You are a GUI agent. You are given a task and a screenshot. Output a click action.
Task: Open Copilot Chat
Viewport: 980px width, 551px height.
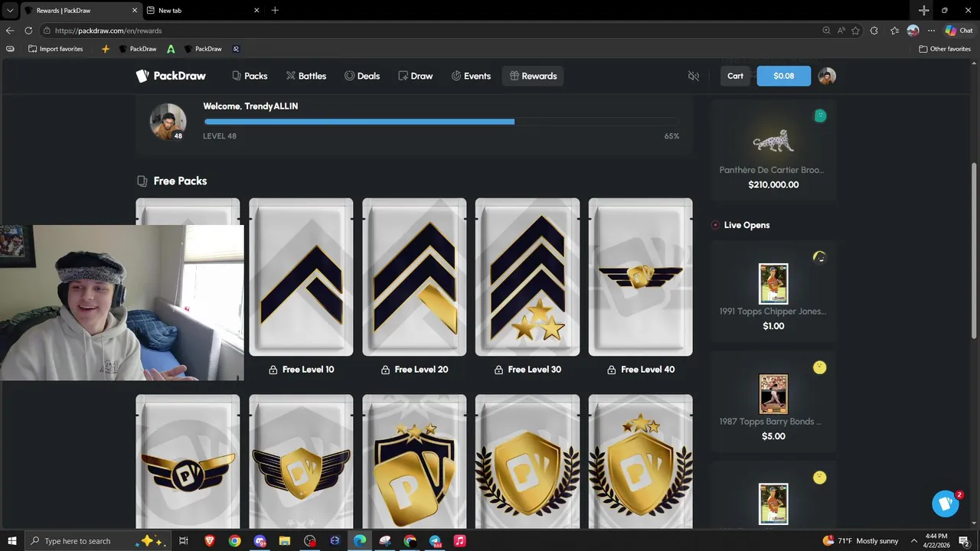click(x=959, y=31)
